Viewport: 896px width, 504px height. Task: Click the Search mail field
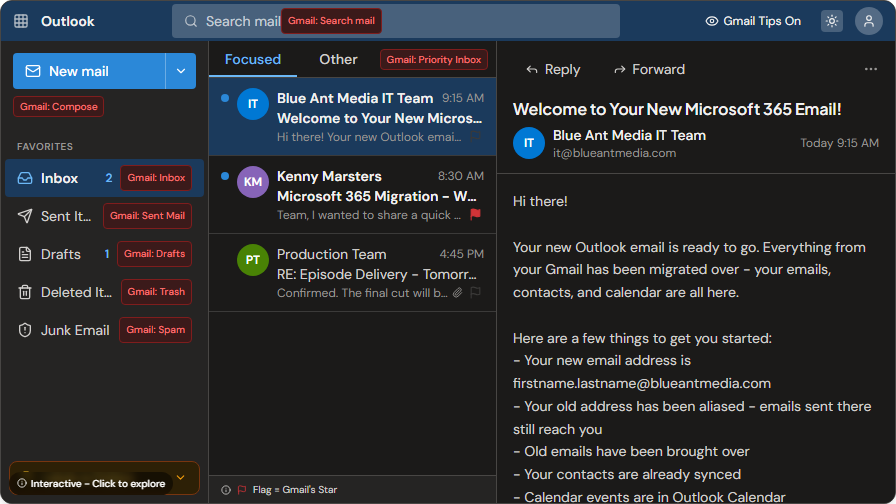395,21
